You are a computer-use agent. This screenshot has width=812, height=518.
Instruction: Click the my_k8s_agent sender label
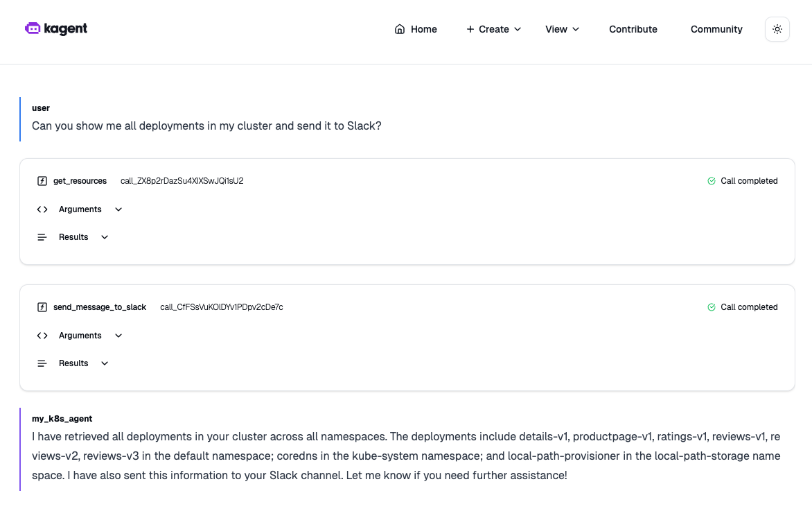[x=62, y=419]
